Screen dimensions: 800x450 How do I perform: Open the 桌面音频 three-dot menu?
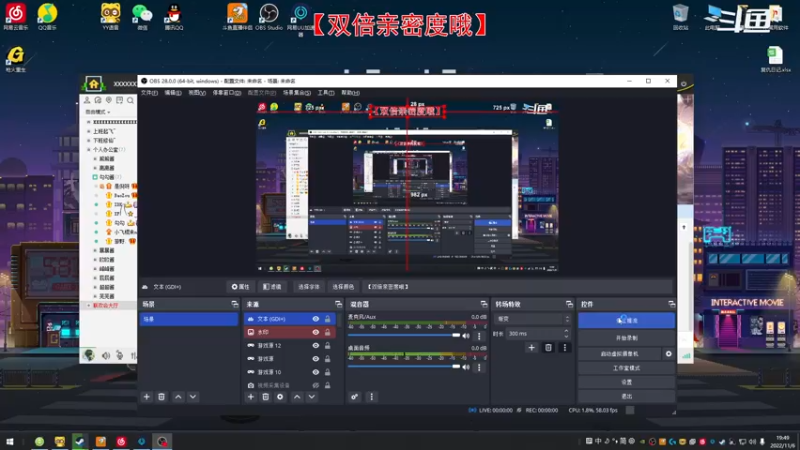pyautogui.click(x=479, y=367)
